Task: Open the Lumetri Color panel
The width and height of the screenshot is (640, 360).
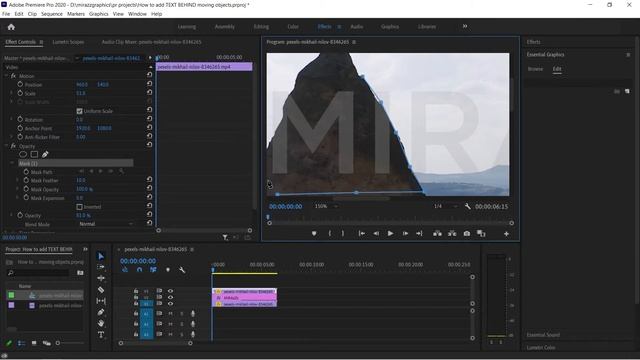Action: pyautogui.click(x=541, y=348)
